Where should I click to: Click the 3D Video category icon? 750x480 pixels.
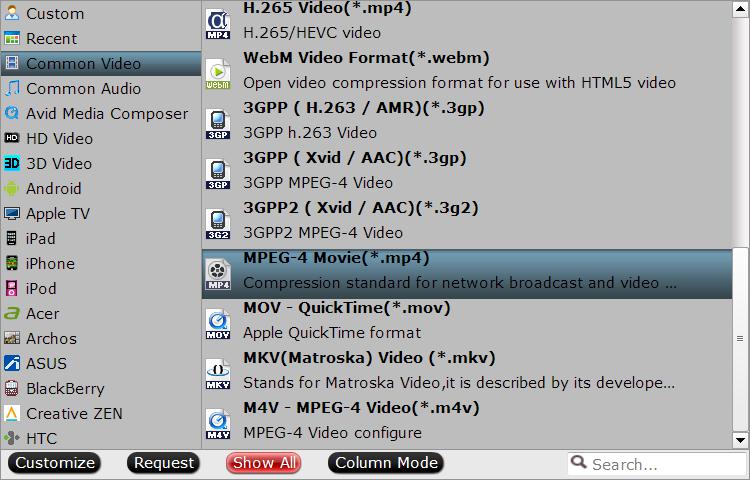pyautogui.click(x=11, y=164)
